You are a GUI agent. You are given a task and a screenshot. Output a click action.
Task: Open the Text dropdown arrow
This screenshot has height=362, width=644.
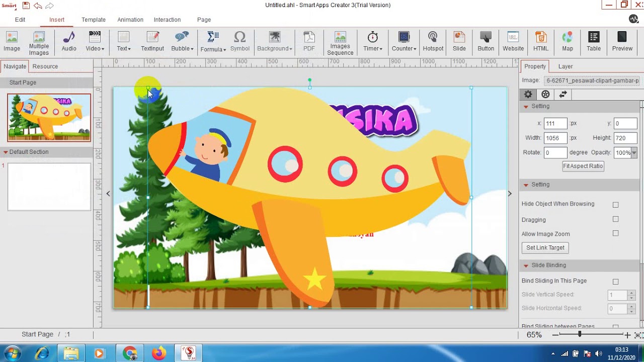click(x=129, y=49)
